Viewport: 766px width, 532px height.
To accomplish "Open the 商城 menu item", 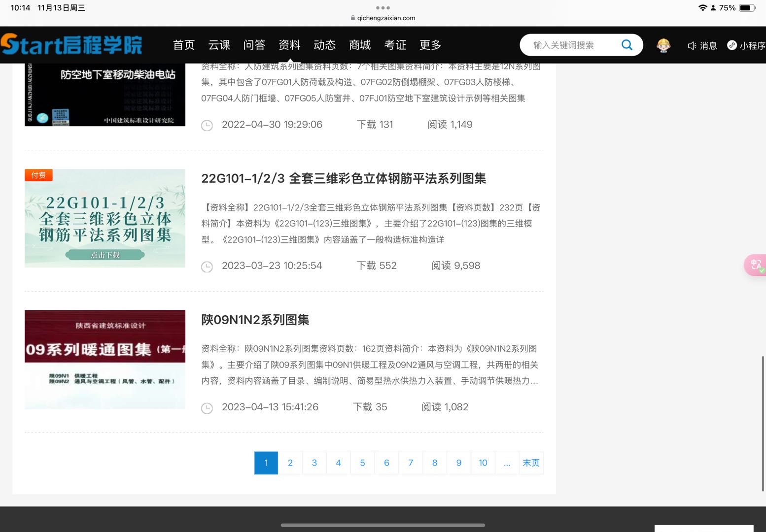I will [x=360, y=45].
